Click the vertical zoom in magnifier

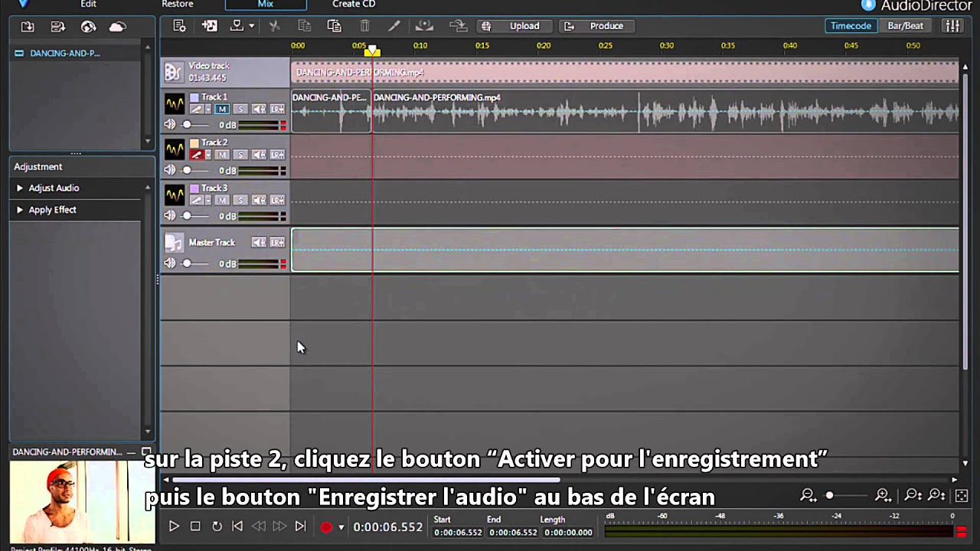pyautogui.click(x=936, y=496)
